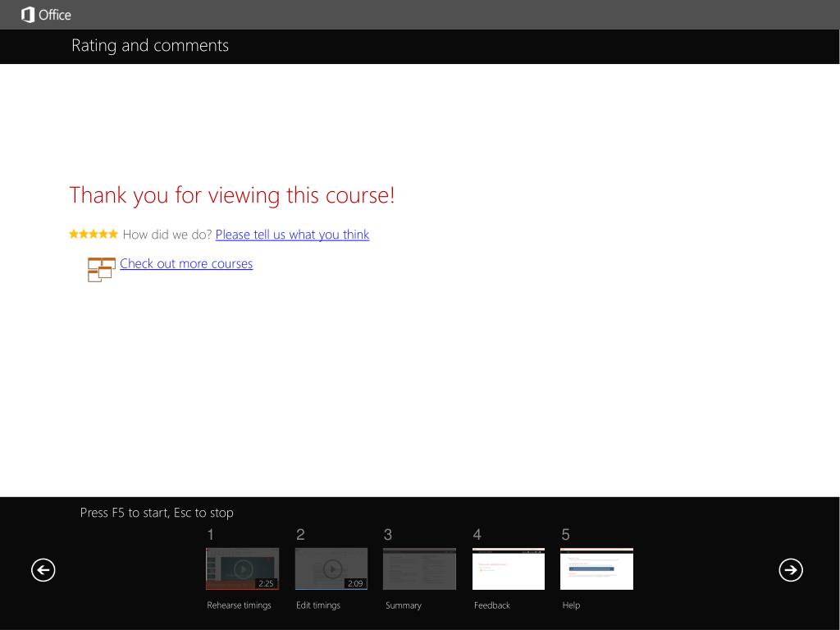Click 'Thank you for viewing this course!' heading
The width and height of the screenshot is (840, 630).
(232, 195)
